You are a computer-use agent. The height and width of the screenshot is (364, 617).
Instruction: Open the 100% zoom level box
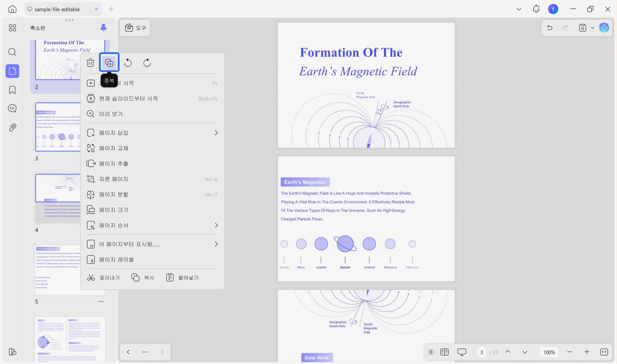pyautogui.click(x=549, y=352)
